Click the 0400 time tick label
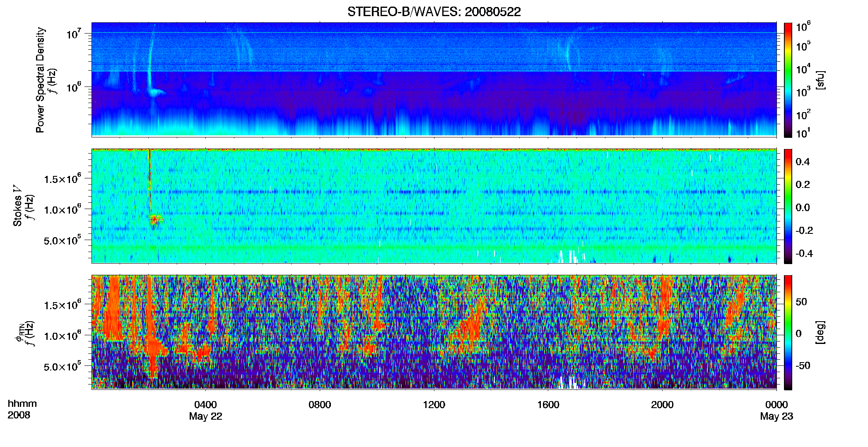This screenshot has height=447, width=868. coord(205,405)
